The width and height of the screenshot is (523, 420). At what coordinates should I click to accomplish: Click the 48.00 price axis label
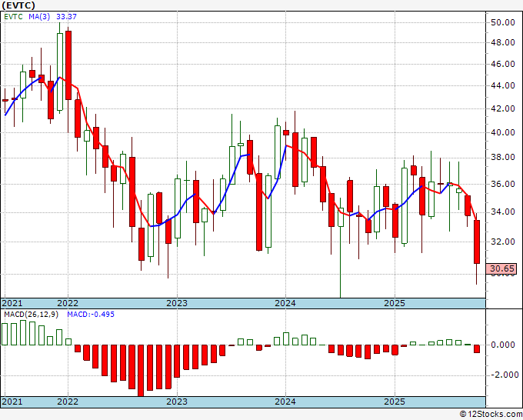[503, 42]
